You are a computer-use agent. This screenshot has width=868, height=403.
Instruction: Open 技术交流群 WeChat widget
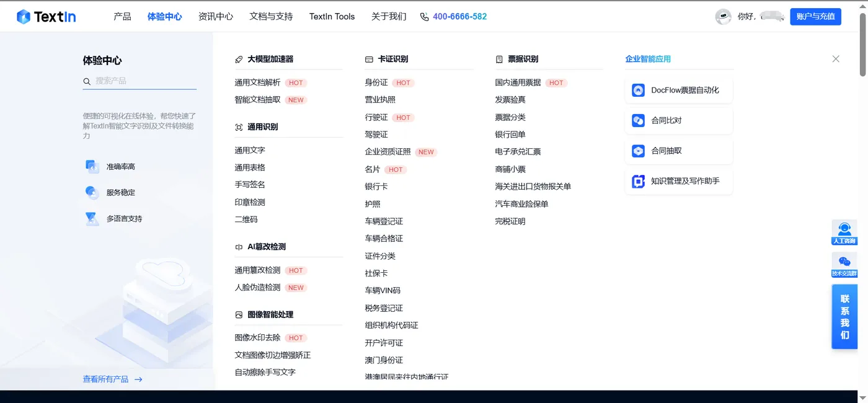click(x=844, y=265)
